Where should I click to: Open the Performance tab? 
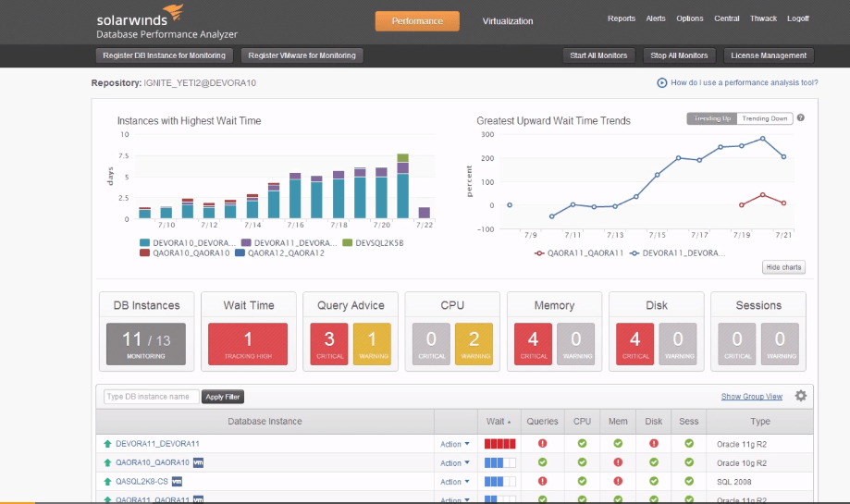tap(417, 21)
